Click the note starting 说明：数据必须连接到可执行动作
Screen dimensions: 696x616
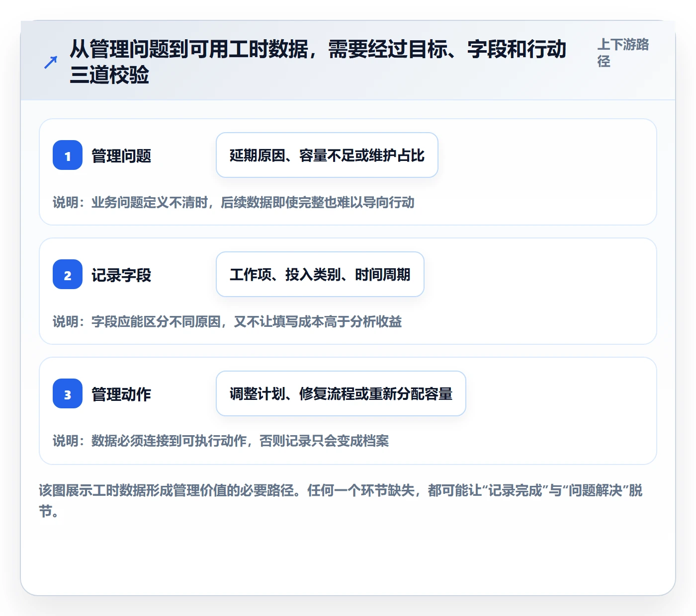[x=221, y=441]
